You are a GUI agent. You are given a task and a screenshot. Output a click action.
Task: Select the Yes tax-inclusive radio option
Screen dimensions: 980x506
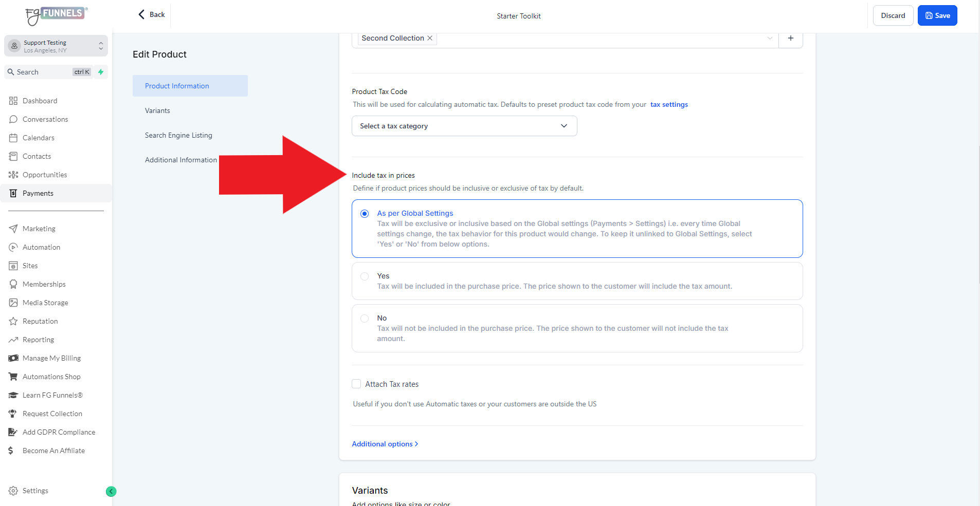365,276
